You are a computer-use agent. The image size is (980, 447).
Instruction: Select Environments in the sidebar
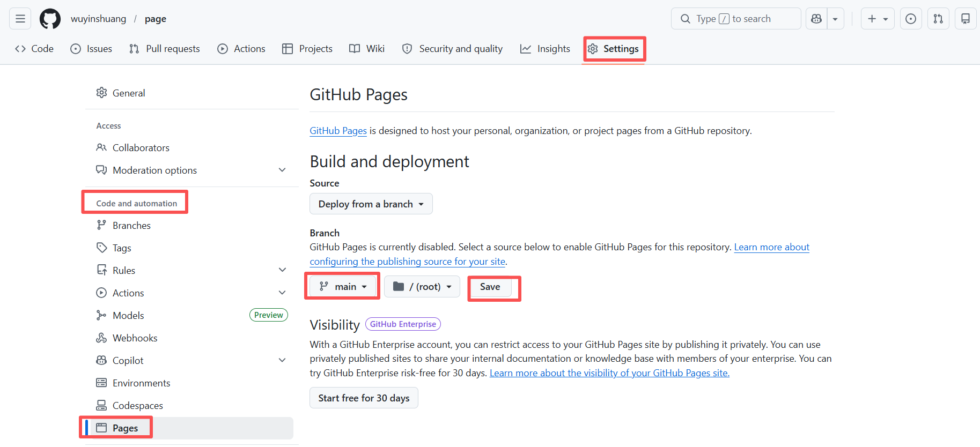pyautogui.click(x=141, y=383)
